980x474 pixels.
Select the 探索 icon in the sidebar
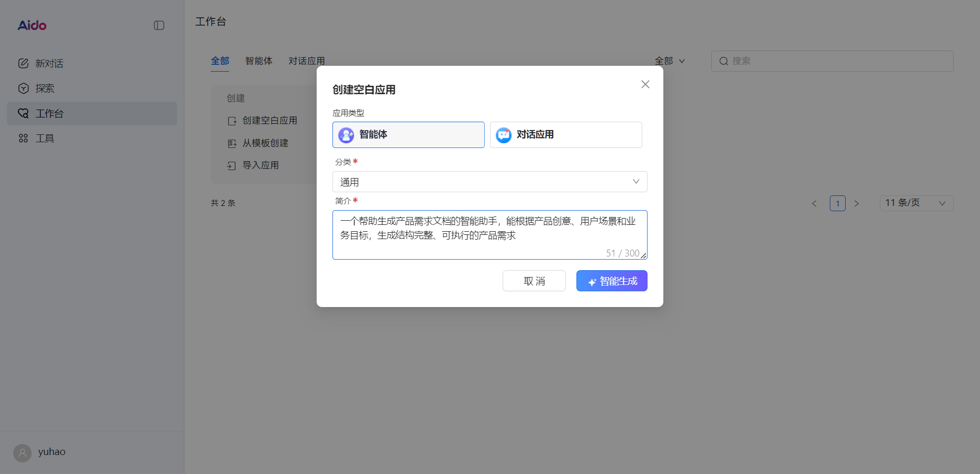24,88
